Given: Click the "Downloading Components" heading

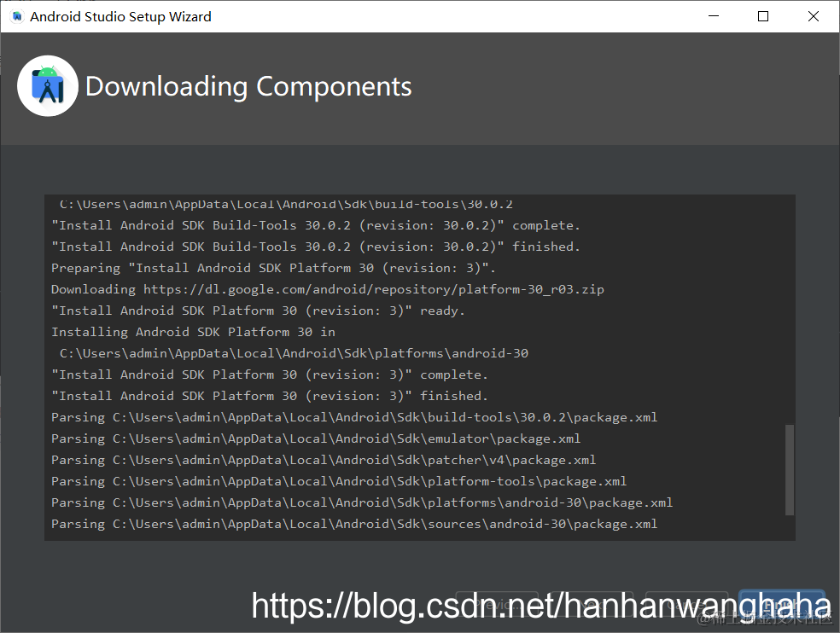Looking at the screenshot, I should point(248,86).
